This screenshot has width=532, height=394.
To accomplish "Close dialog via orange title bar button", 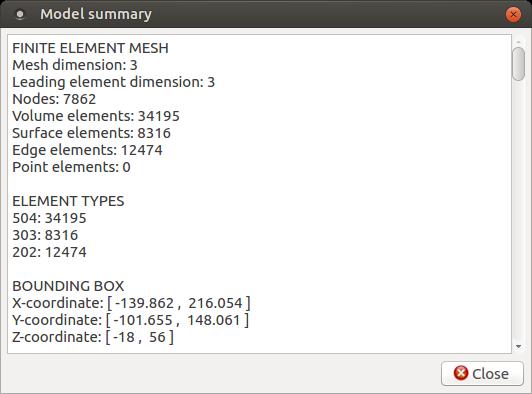I will click(x=513, y=15).
